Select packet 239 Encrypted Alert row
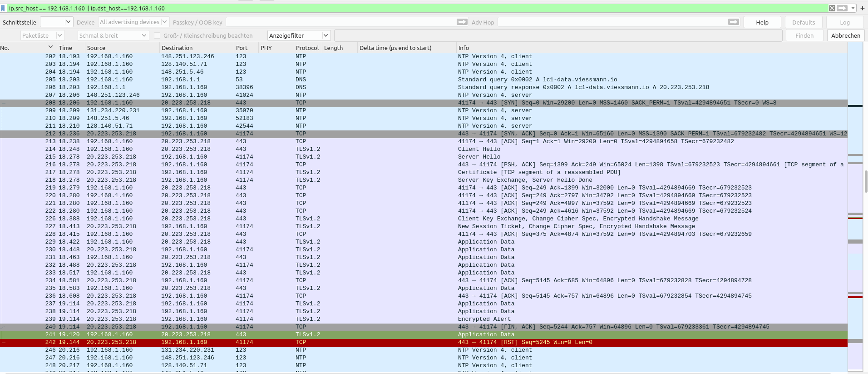 click(424, 319)
